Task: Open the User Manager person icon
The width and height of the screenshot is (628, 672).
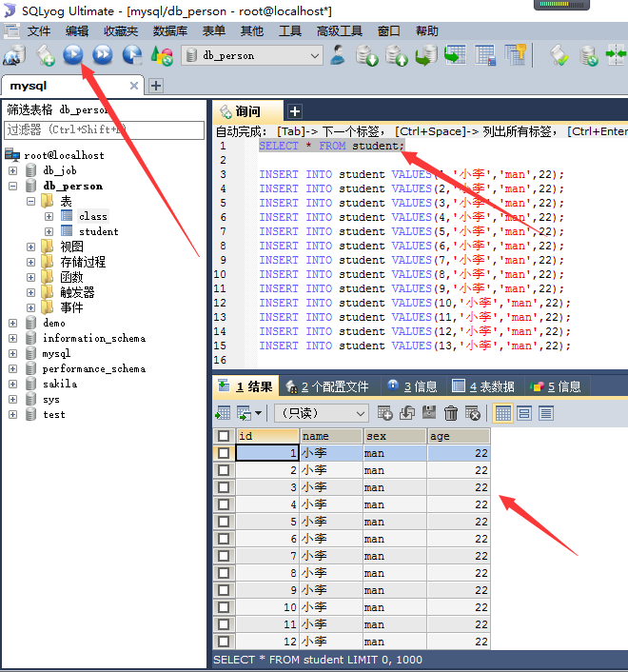Action: [x=338, y=55]
